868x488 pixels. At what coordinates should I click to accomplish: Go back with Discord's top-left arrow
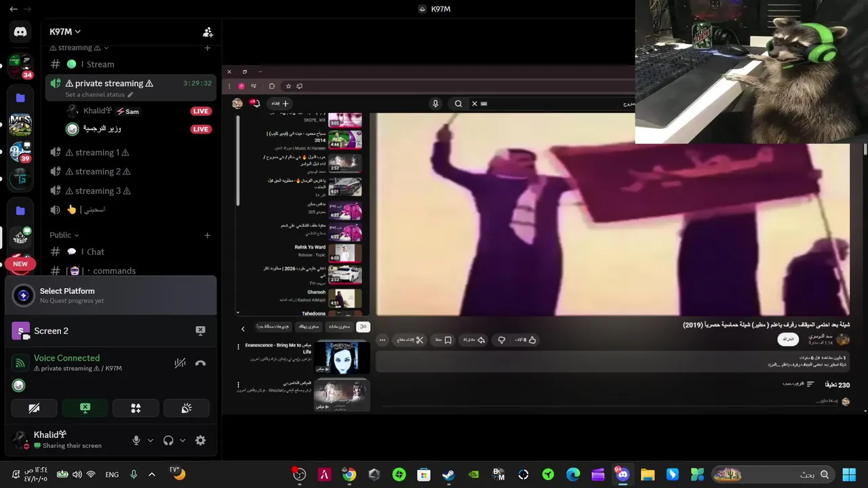tap(13, 9)
